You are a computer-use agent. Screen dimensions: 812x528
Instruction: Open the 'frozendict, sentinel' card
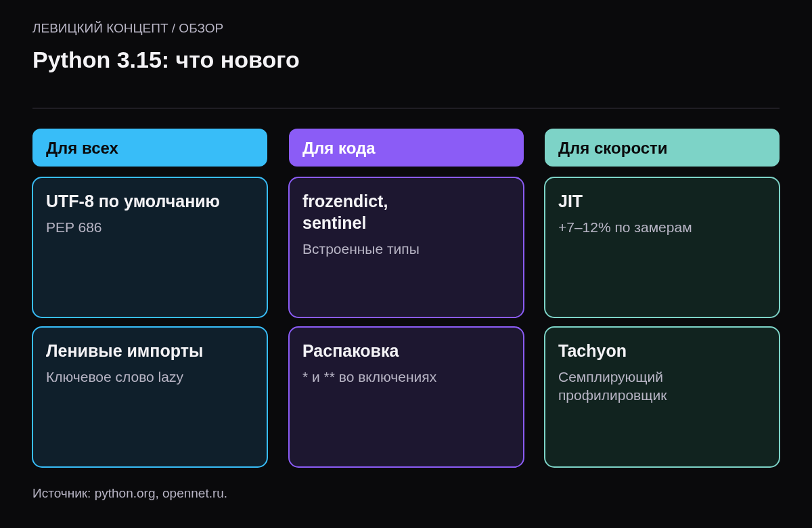coord(406,248)
